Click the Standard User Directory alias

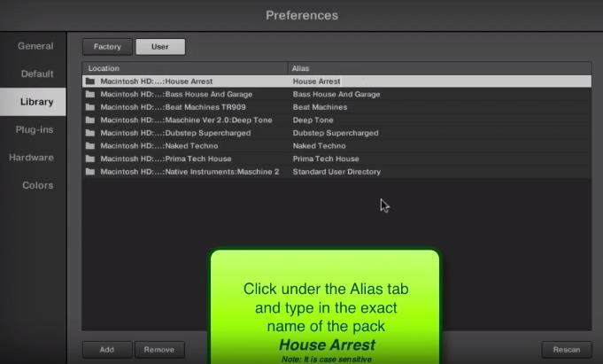coord(336,172)
